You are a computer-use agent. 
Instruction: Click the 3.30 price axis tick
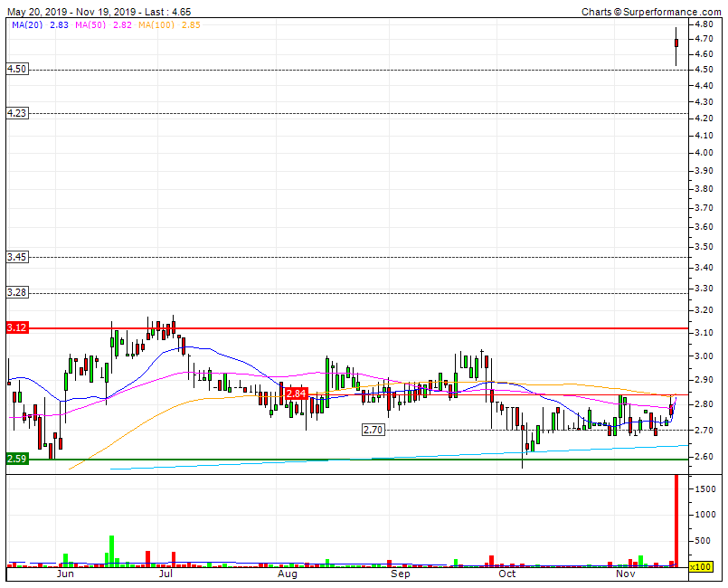(x=704, y=288)
